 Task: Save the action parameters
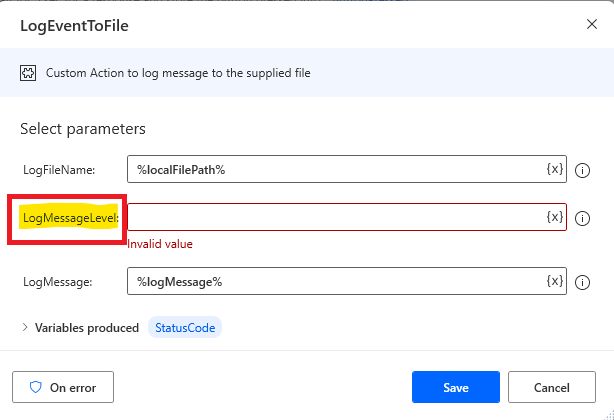[456, 387]
